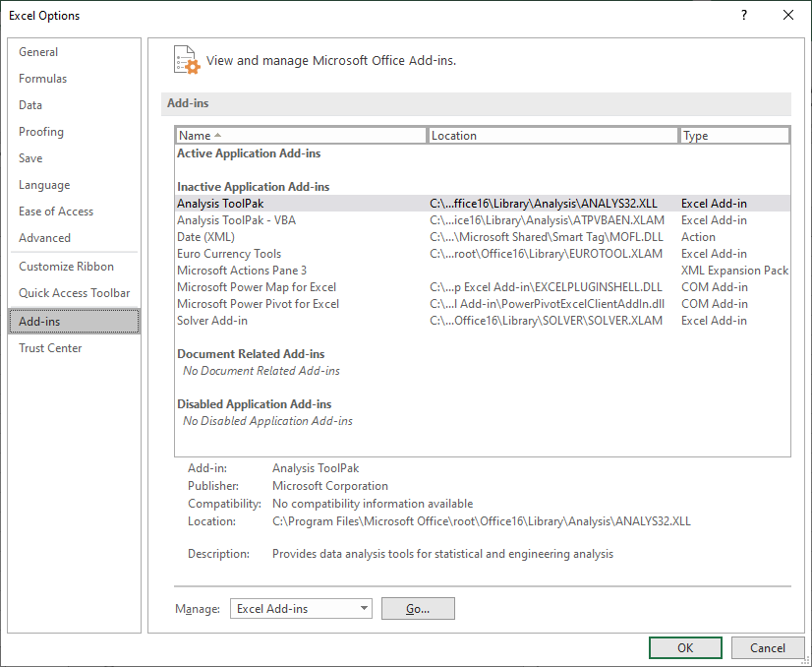Click the ANALYS32.XLL location path cell
The height and width of the screenshot is (667, 812).
544,204
